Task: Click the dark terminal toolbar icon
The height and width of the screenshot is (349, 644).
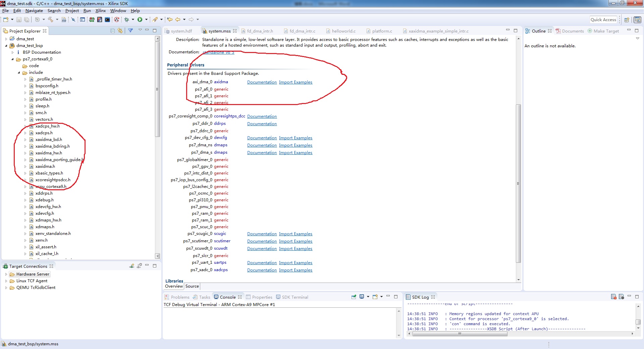Action: point(107,19)
